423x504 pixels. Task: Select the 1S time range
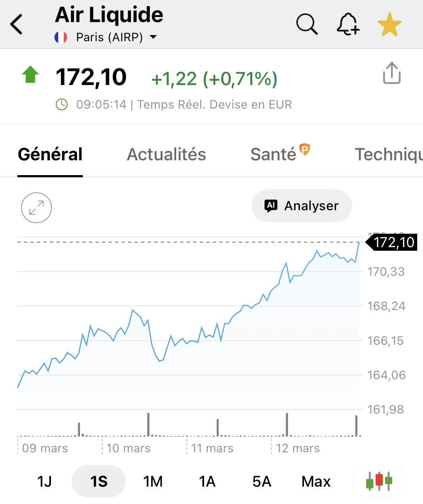pyautogui.click(x=99, y=482)
